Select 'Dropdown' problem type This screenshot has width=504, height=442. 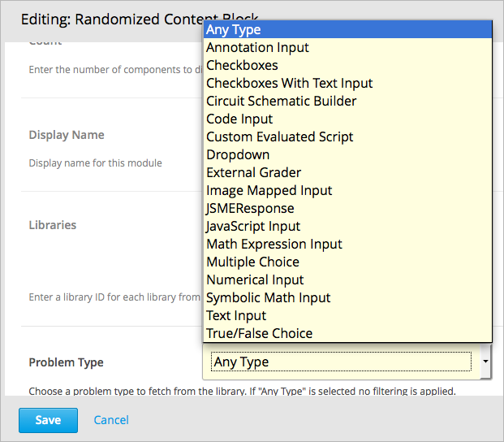238,155
